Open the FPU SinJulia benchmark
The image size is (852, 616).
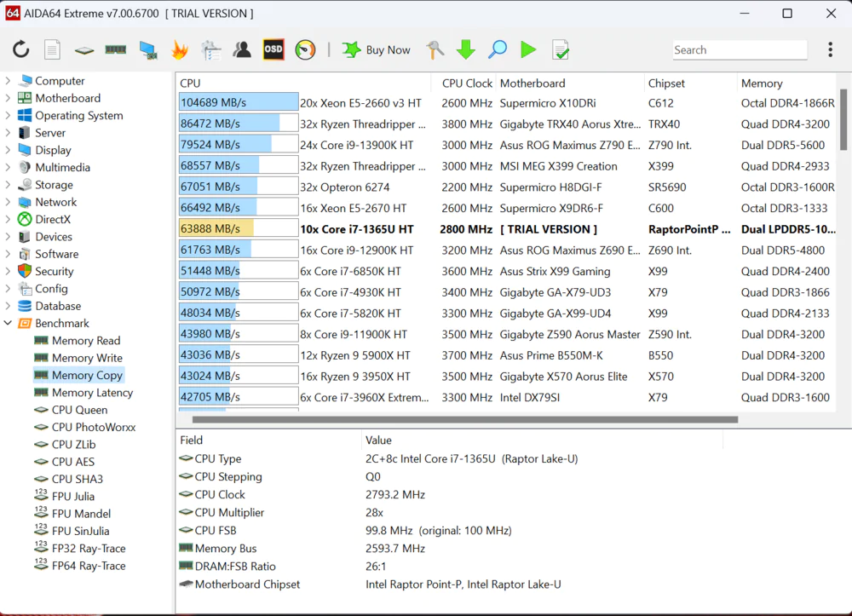click(x=80, y=532)
